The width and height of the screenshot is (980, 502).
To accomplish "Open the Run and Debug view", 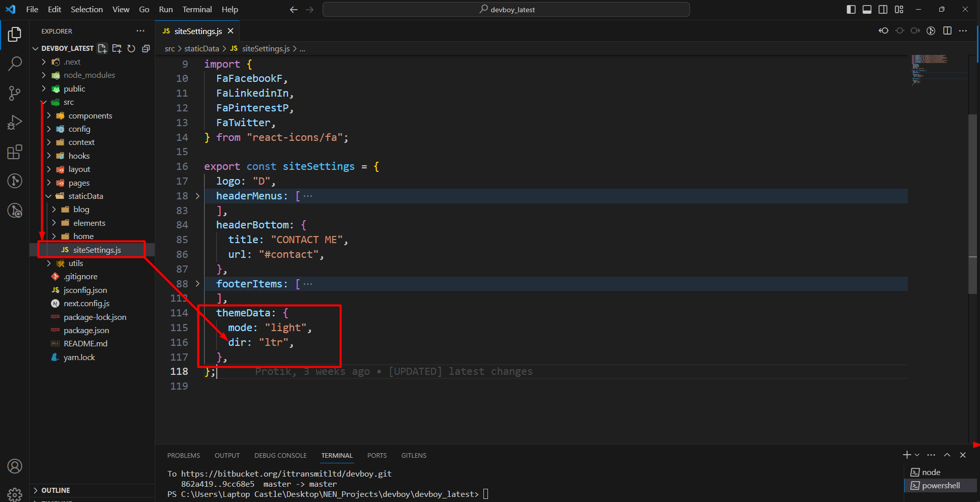I will pos(15,123).
